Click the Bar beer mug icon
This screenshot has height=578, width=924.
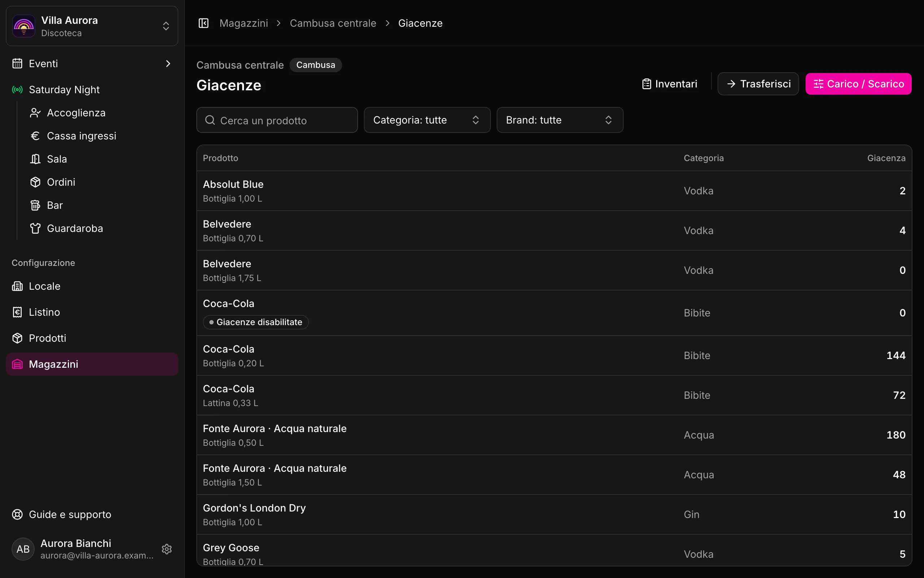[x=35, y=205]
